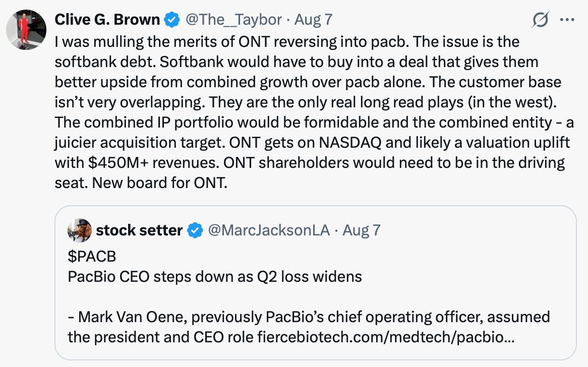Click the 'Mark Van Oene' sentence in quote
This screenshot has height=367, width=588.
pyautogui.click(x=309, y=327)
